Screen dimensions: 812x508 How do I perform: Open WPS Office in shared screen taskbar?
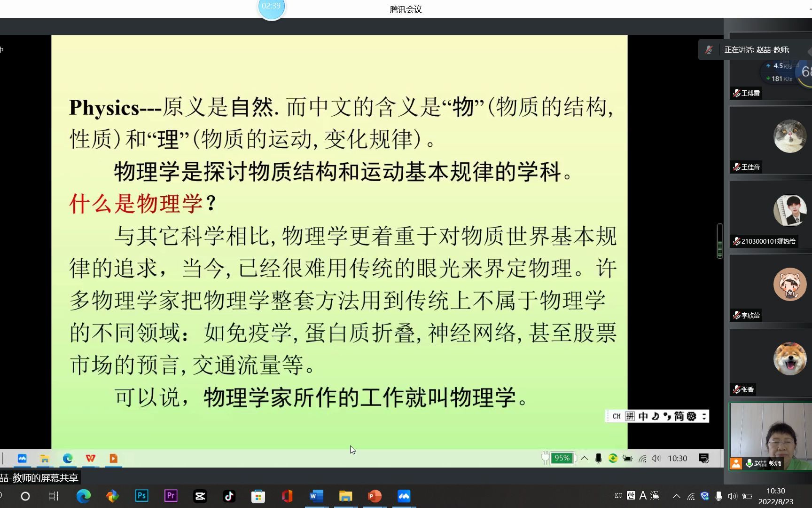(x=90, y=458)
